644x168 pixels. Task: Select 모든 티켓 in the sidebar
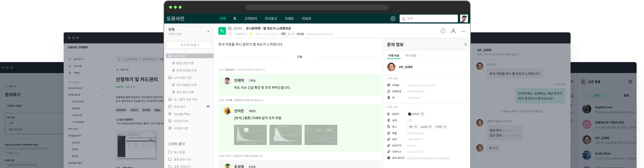pyautogui.click(x=189, y=56)
